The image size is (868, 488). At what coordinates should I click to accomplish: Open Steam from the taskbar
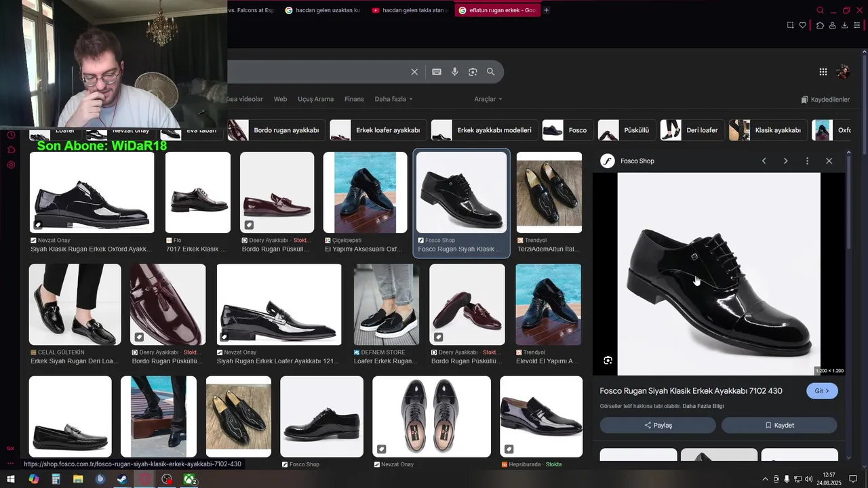point(122,479)
